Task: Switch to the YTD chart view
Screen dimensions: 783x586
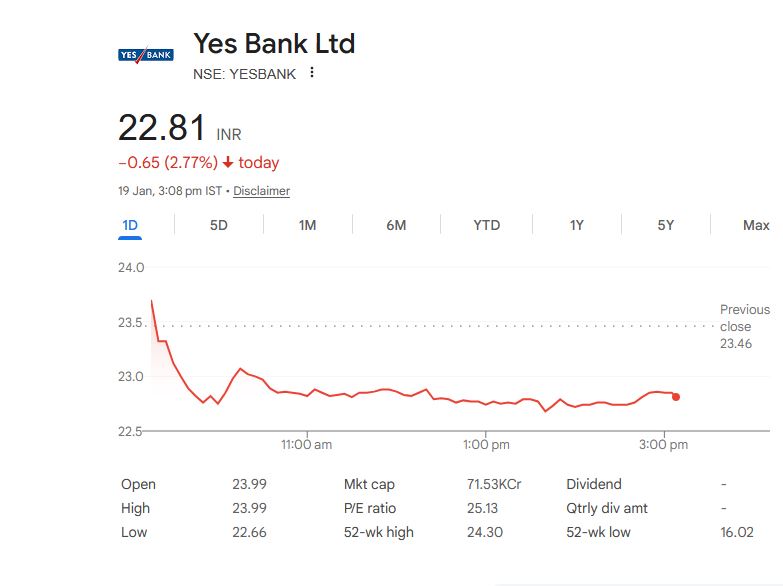Action: click(486, 225)
